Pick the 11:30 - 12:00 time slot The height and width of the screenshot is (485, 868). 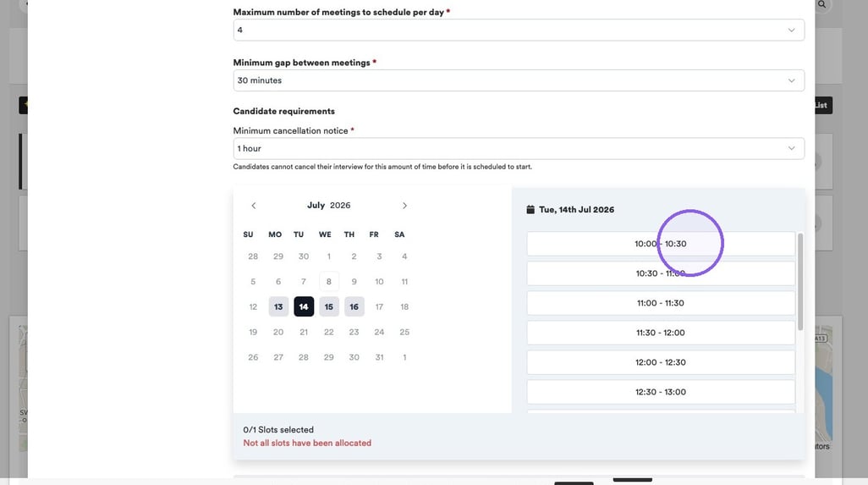(661, 333)
